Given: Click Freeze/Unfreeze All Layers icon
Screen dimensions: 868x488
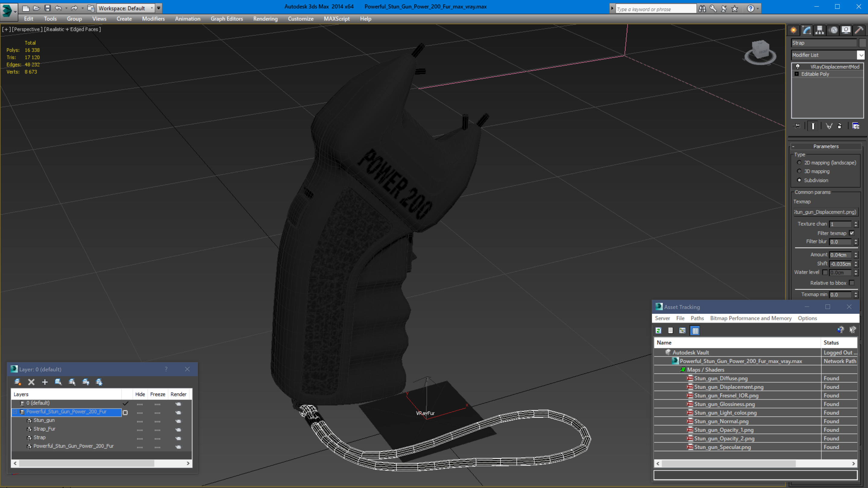Looking at the screenshot, I should coord(99,382).
